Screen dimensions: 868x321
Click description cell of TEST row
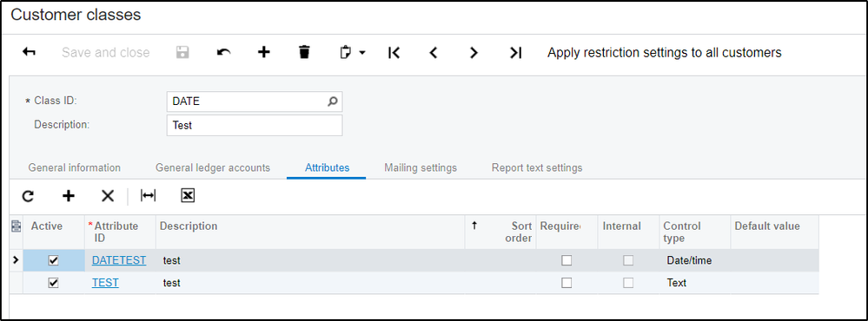(x=310, y=283)
